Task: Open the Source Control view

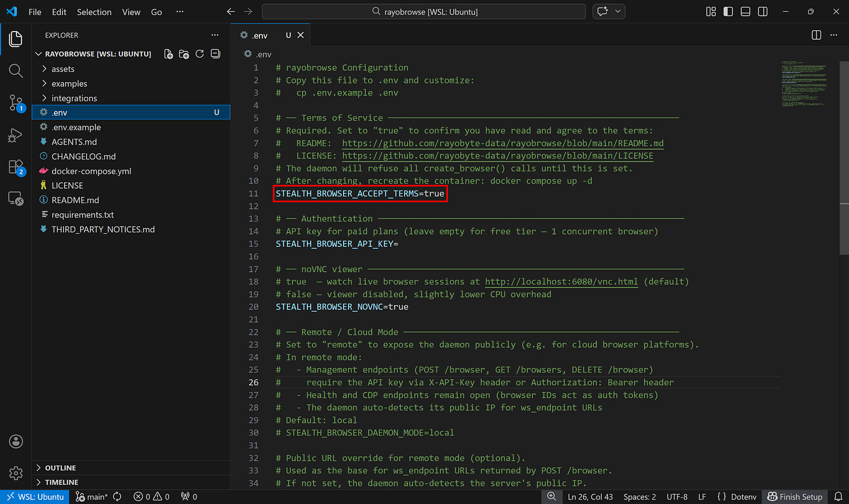Action: [15, 103]
